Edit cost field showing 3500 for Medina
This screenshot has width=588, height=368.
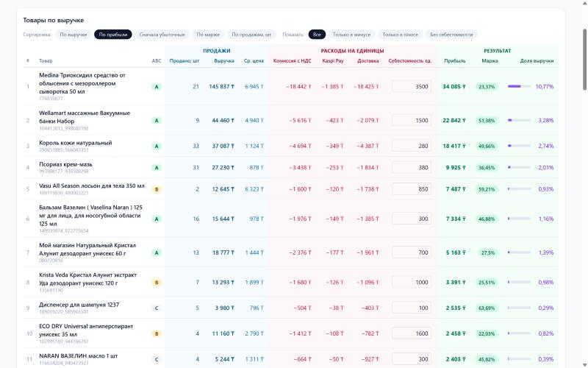tap(412, 87)
